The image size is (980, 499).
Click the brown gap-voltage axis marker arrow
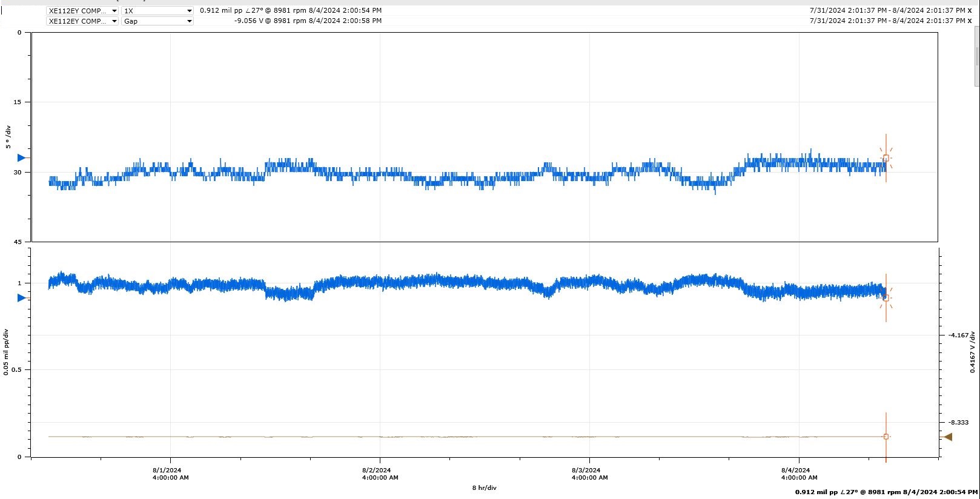click(x=948, y=437)
